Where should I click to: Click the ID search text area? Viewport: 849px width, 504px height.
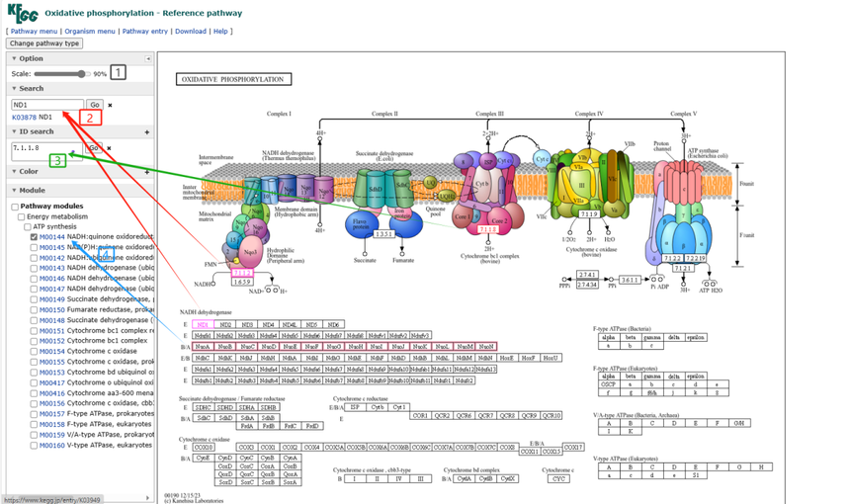tap(47, 152)
